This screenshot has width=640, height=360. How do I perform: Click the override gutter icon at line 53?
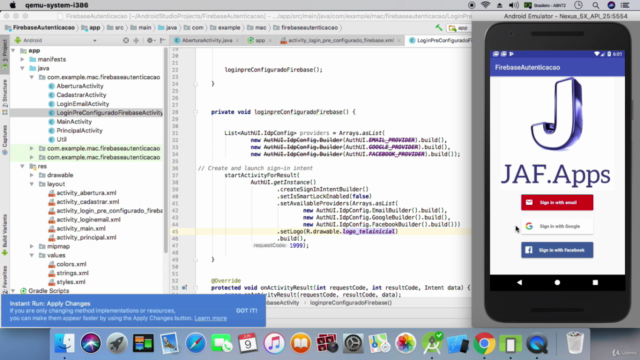[184, 288]
